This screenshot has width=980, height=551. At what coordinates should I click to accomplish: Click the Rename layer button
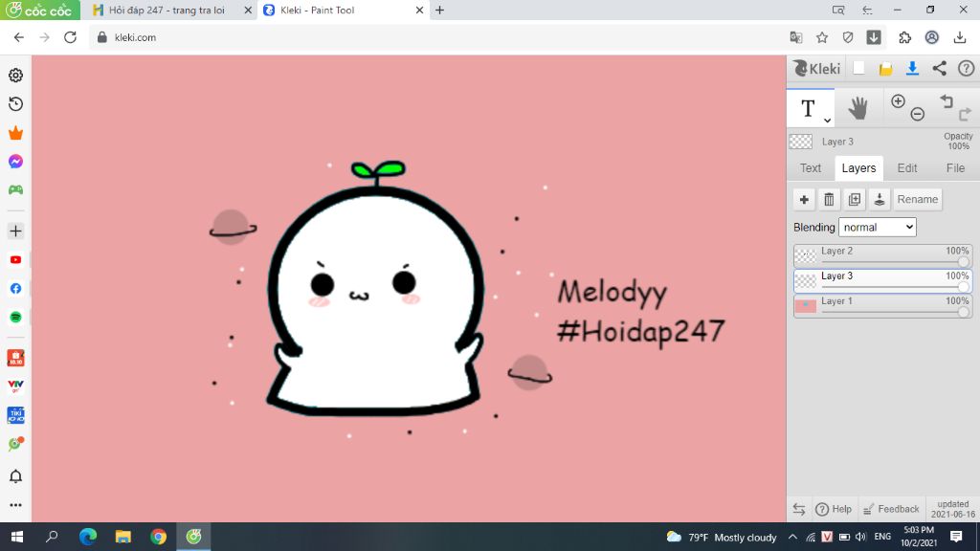point(918,199)
